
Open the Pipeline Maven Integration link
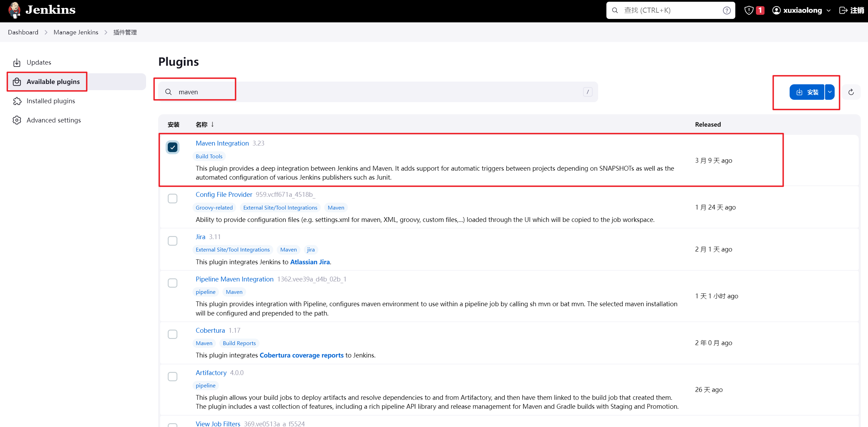pos(234,279)
